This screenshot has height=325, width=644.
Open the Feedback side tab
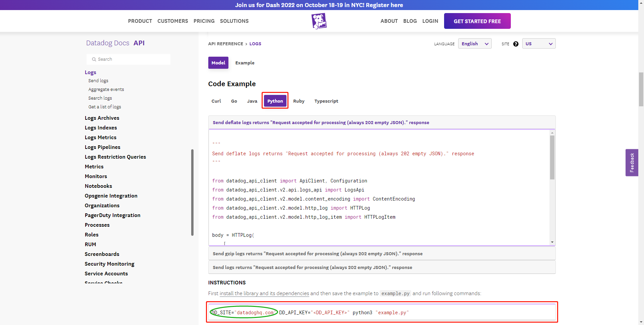pyautogui.click(x=632, y=163)
